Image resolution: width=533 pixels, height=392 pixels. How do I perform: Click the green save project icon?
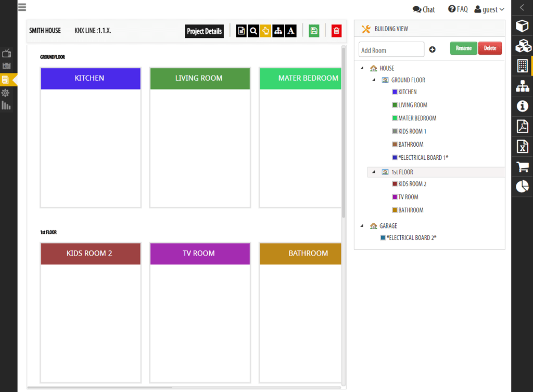point(314,31)
